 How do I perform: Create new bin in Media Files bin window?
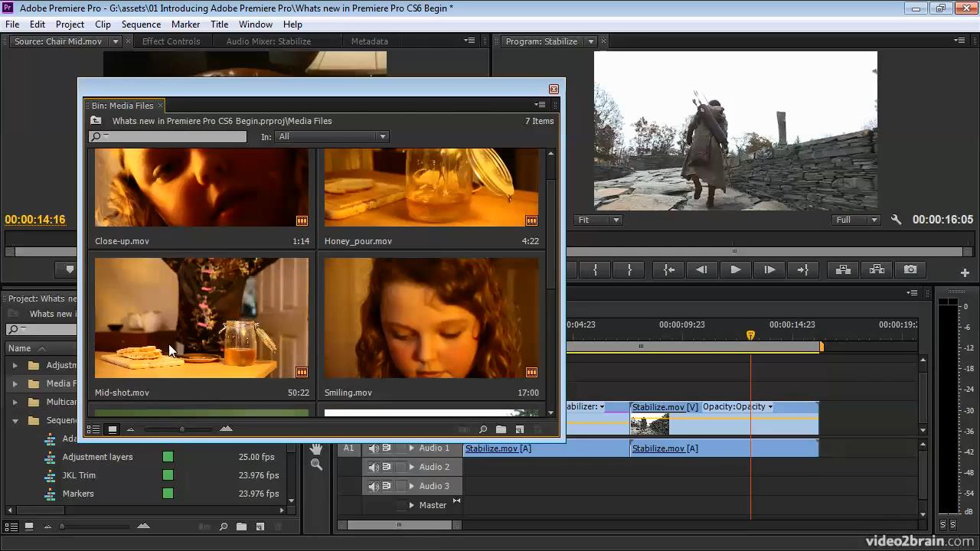coord(501,429)
